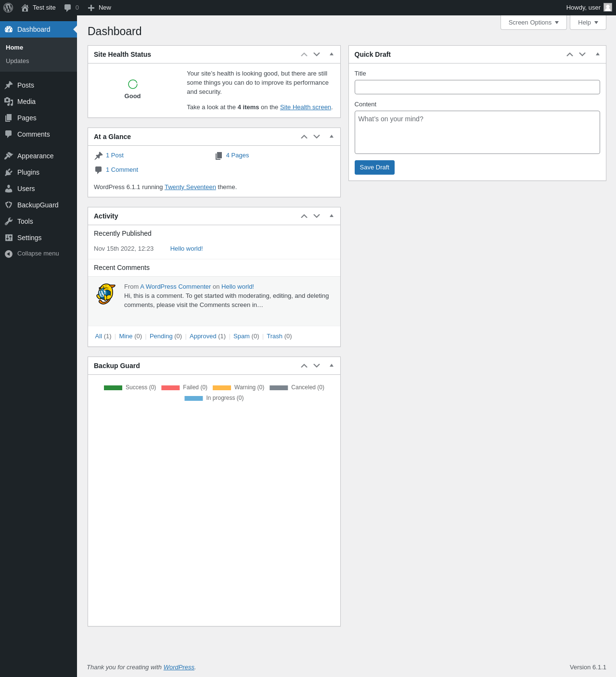
Task: Open the Help dropdown tab
Action: [588, 23]
